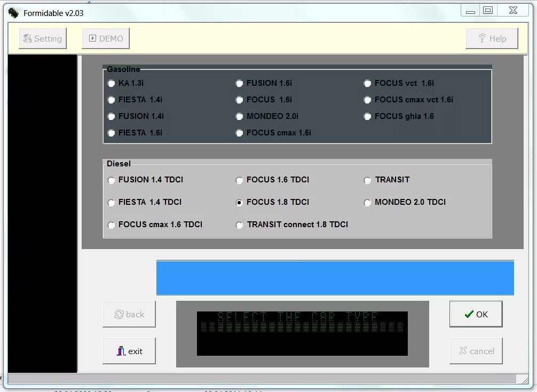Click the selected FOCUS 1.8 TDCI option
Screen dimensions: 537x392
click(239, 203)
